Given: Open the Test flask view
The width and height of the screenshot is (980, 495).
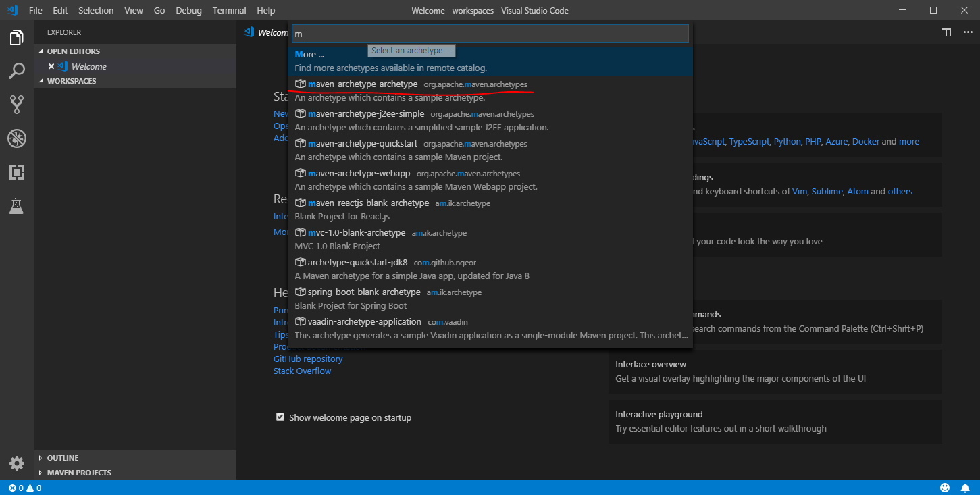Looking at the screenshot, I should pos(17,207).
